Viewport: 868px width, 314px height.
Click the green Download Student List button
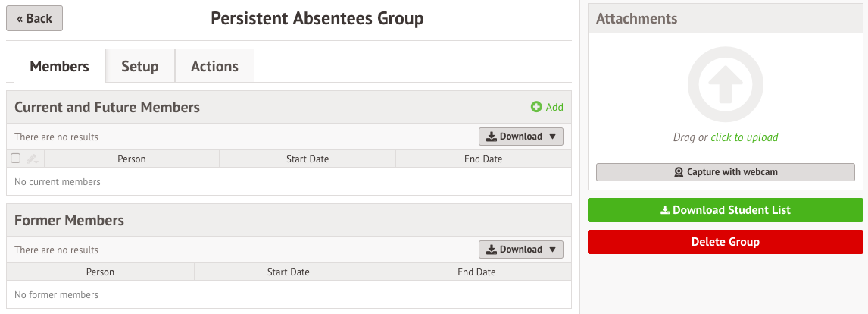pyautogui.click(x=725, y=210)
